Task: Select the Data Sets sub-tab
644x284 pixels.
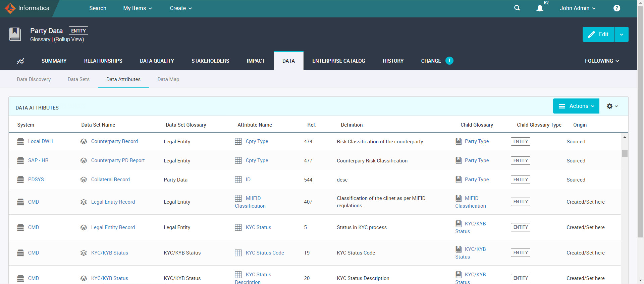Action: point(78,79)
